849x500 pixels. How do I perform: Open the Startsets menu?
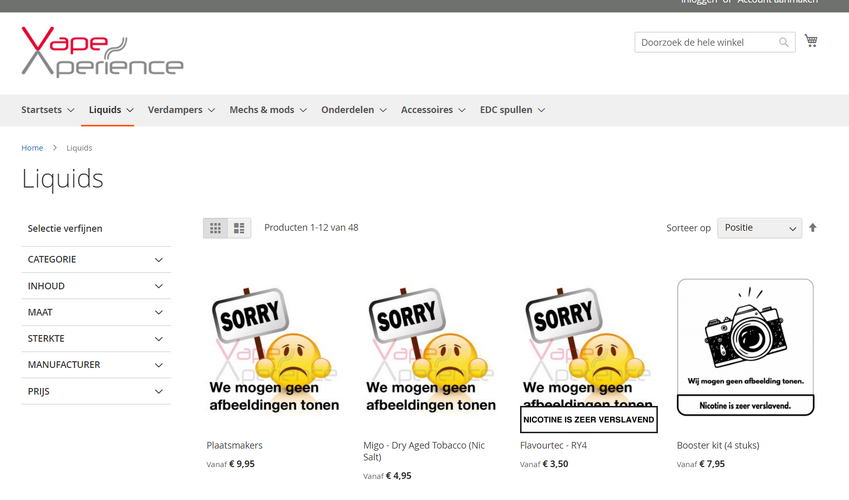click(x=48, y=110)
